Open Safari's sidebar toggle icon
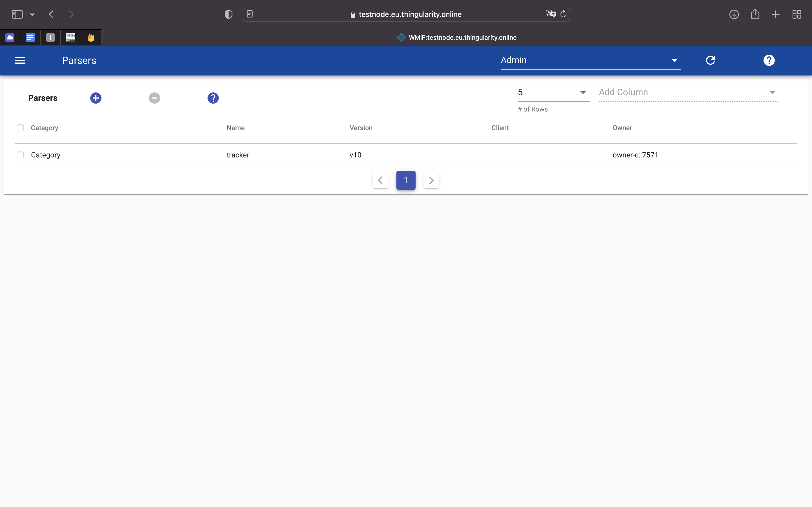This screenshot has width=812, height=507. tap(17, 14)
